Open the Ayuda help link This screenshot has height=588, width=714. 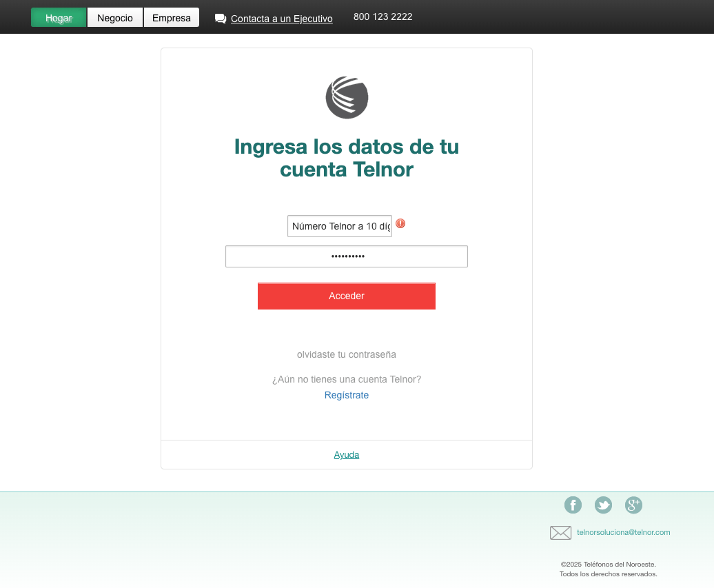346,455
